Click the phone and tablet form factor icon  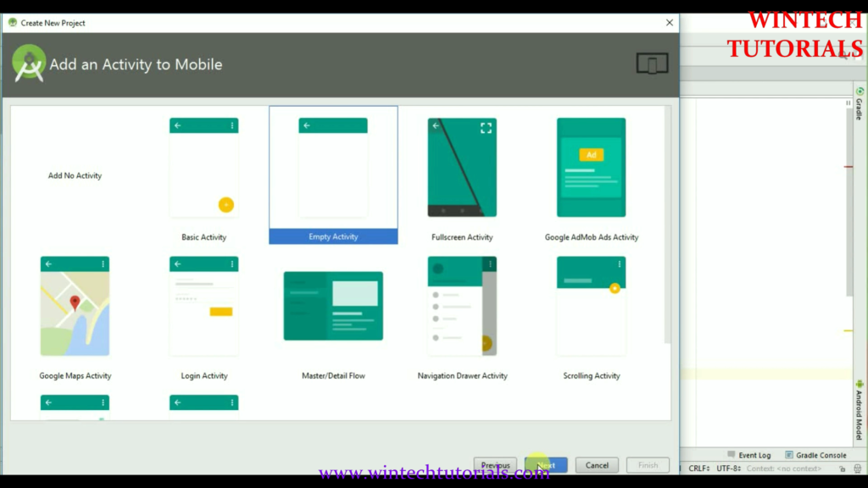pos(652,64)
